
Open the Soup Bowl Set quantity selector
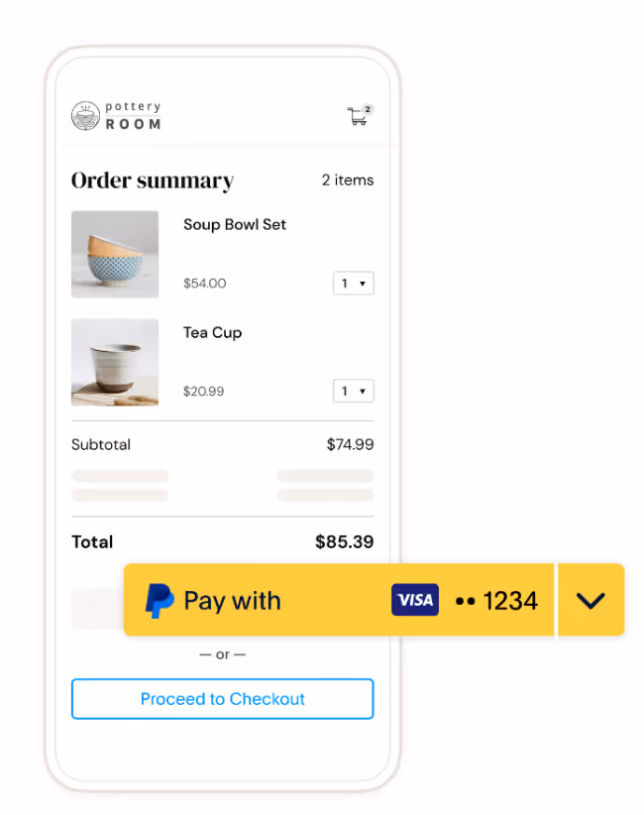(x=353, y=283)
